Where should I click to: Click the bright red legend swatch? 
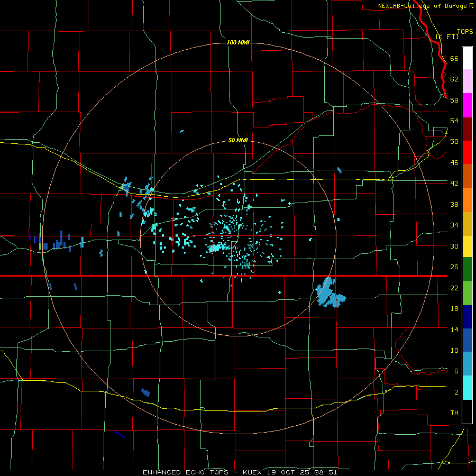(x=467, y=152)
